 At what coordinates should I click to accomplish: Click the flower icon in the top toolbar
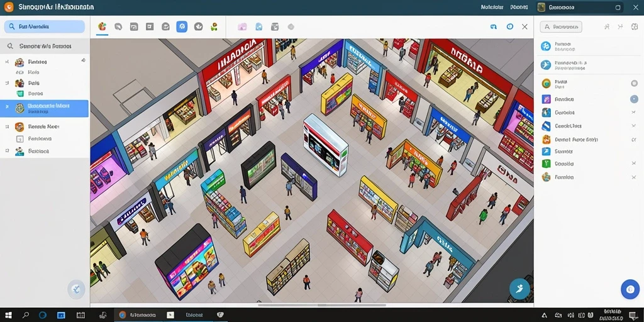pos(214,26)
